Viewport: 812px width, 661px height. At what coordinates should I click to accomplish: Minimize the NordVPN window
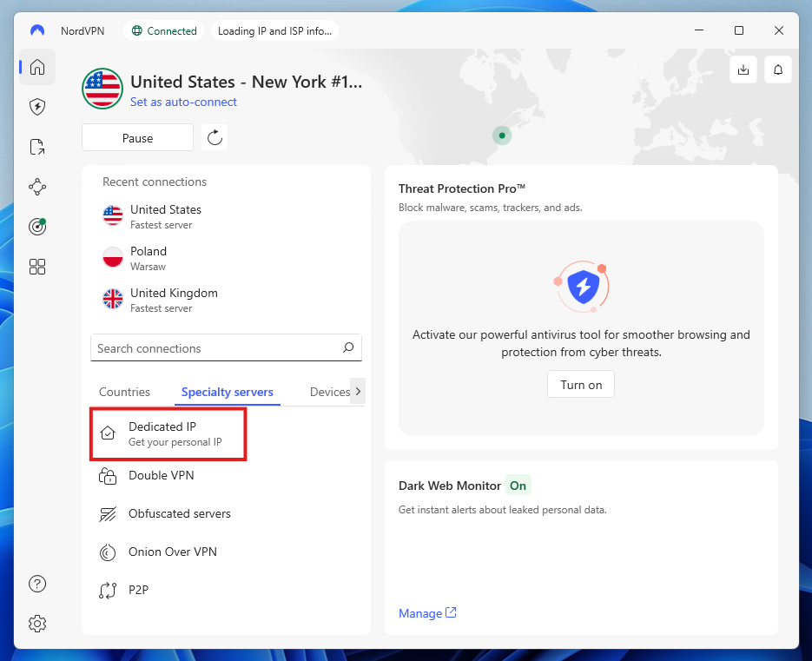(699, 30)
